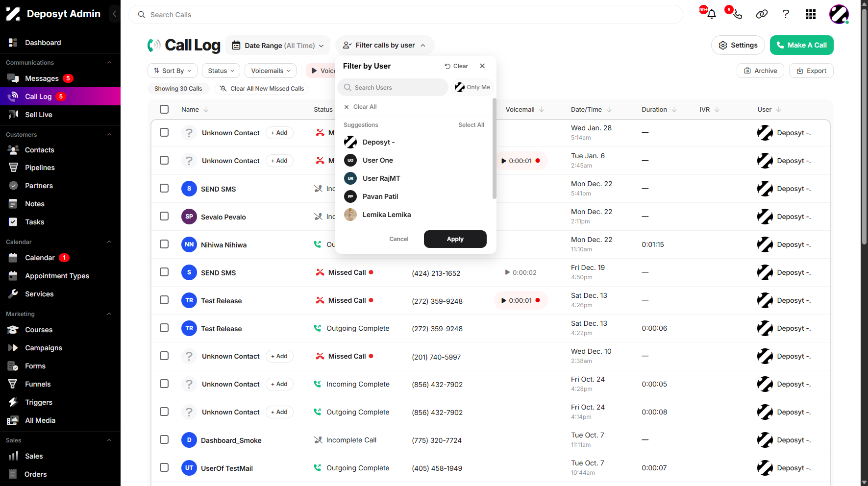This screenshot has width=868, height=486.
Task: Click Select All in suggestions
Action: point(471,125)
